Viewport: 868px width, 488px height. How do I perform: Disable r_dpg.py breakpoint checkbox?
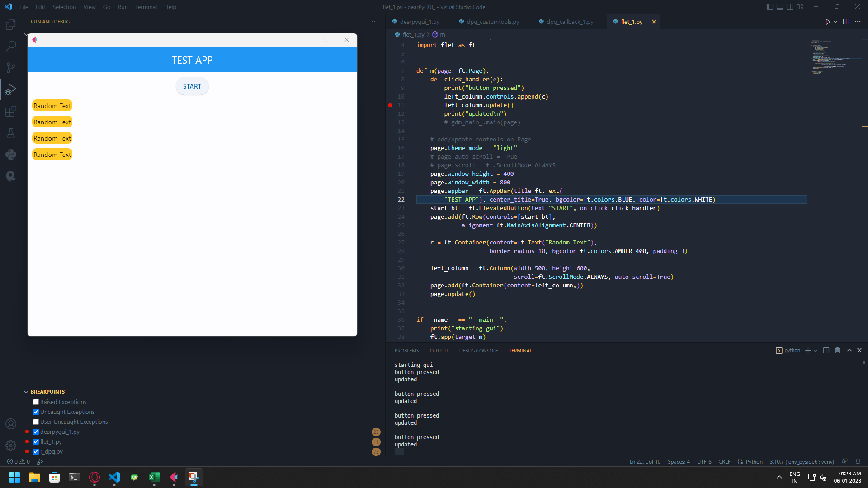coord(36,452)
